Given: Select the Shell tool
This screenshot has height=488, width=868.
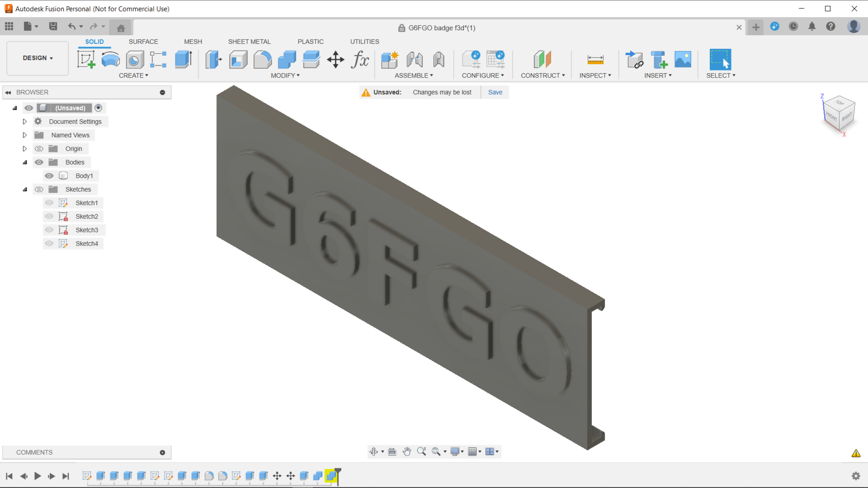Looking at the screenshot, I should (x=238, y=60).
